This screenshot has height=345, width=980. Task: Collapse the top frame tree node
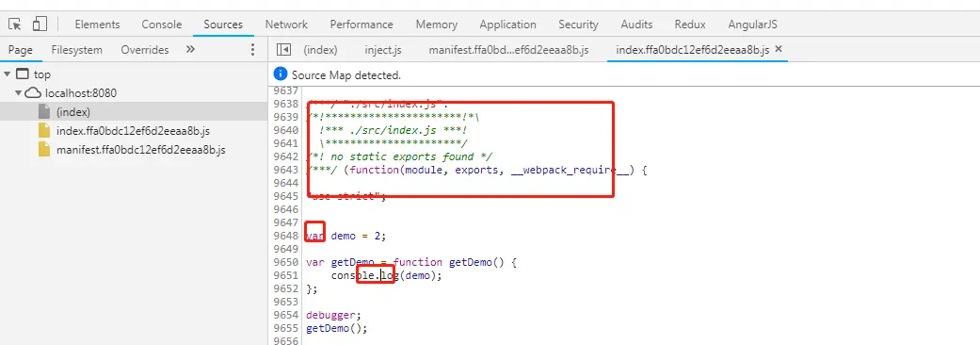[7, 74]
